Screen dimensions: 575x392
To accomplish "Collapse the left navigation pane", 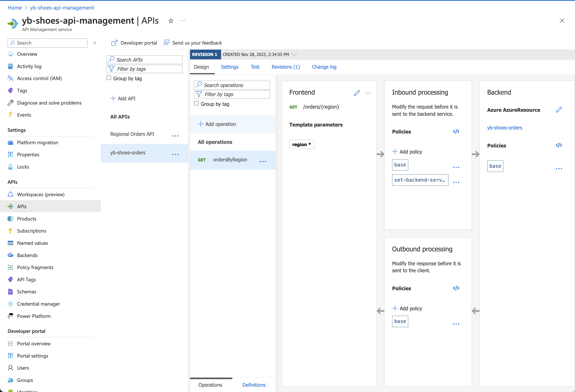I will pyautogui.click(x=95, y=43).
